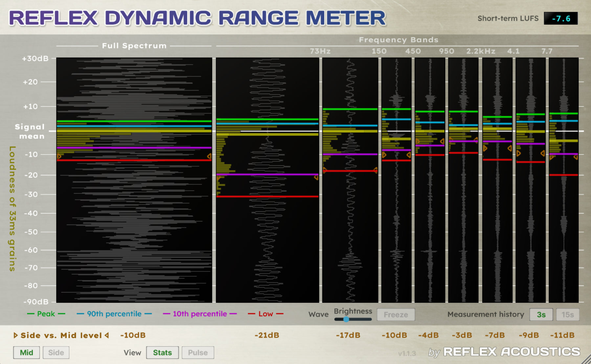The height and width of the screenshot is (364, 591).
Task: Click left orange marker in Full Spectrum panel
Action: coord(59,157)
